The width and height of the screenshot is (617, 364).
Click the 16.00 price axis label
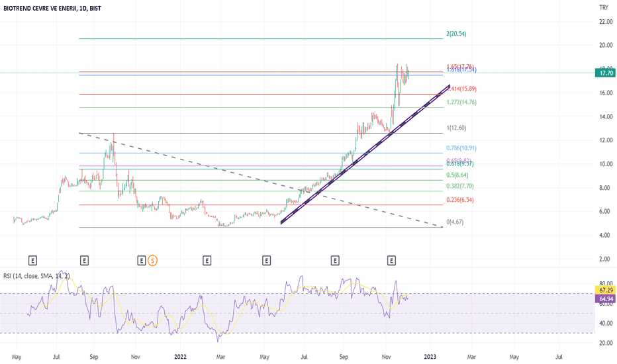pos(606,93)
